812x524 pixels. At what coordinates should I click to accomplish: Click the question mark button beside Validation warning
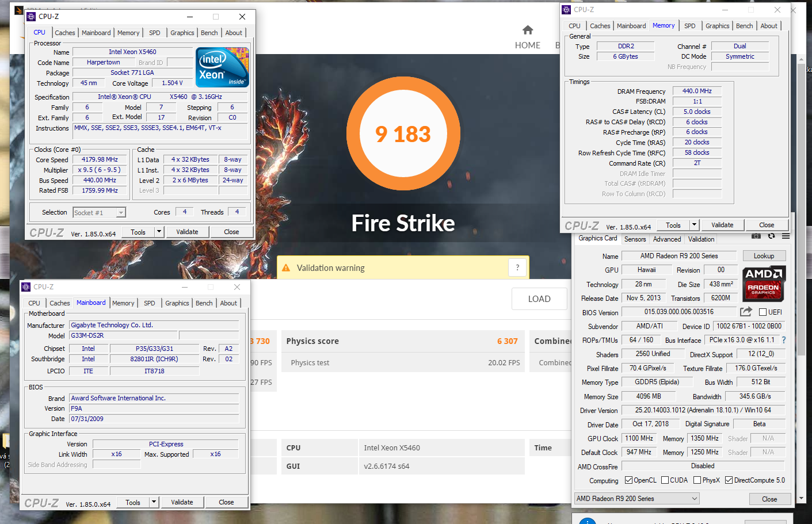(x=517, y=267)
